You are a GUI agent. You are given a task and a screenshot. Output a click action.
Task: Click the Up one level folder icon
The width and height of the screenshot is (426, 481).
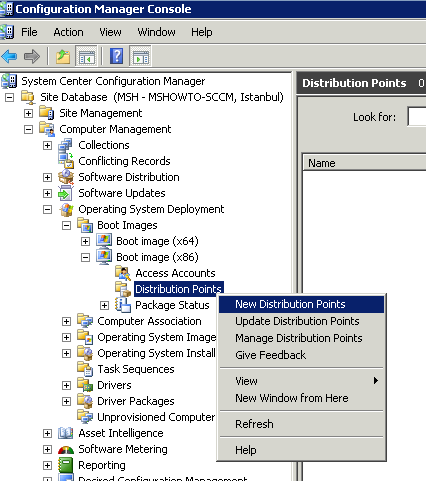tap(63, 56)
